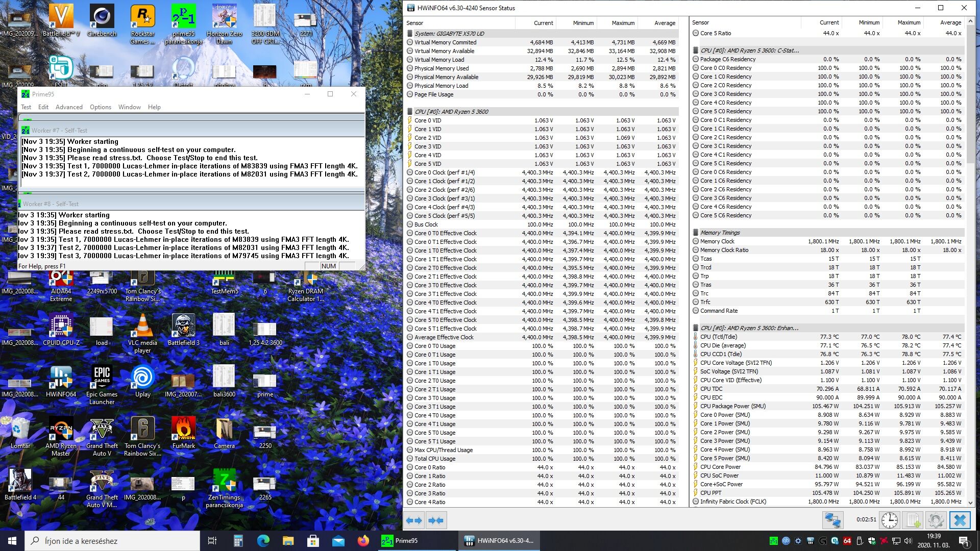Select AIDA64 Extreme desktop icon
Viewport: 980px width, 551px height.
click(61, 286)
